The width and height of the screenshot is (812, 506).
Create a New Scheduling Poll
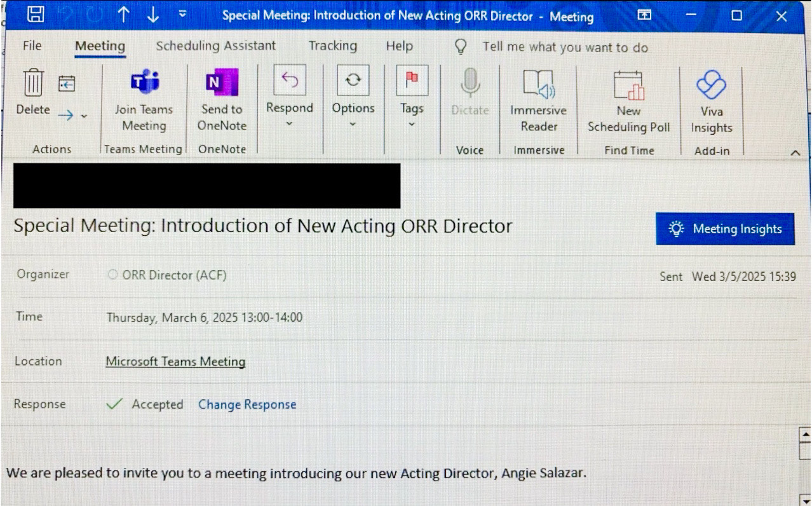pyautogui.click(x=628, y=85)
